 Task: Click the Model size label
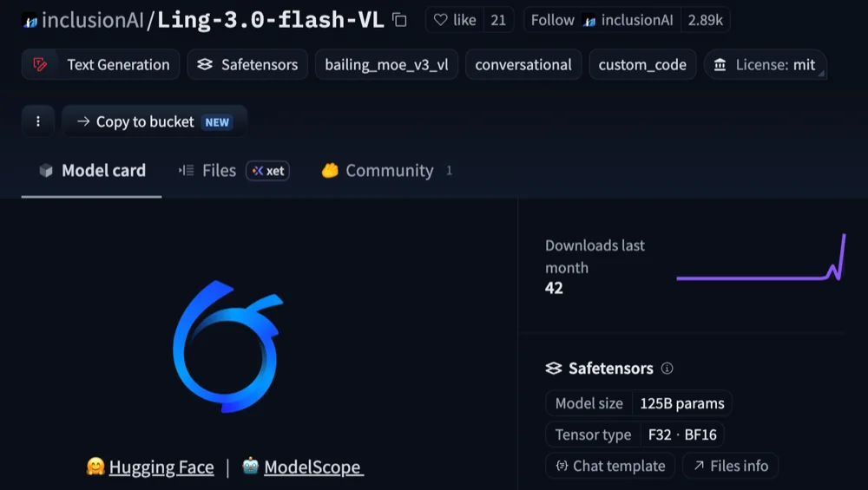(x=589, y=404)
